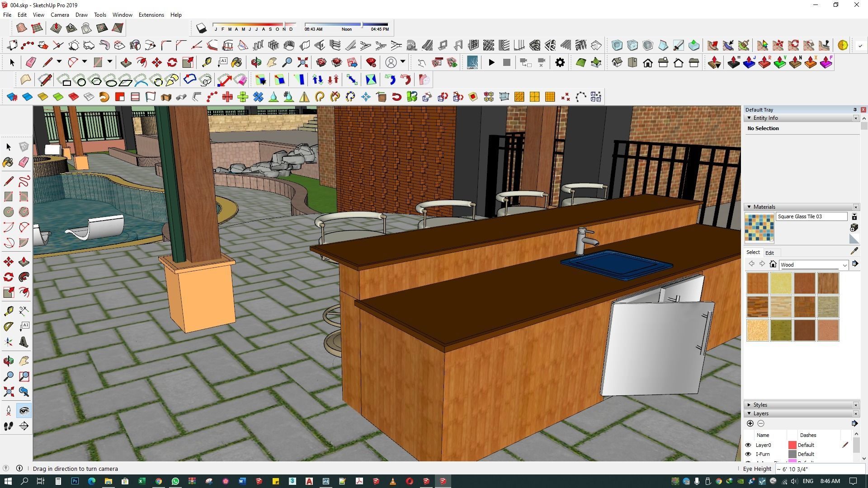Switch to the Edit tab in Materials
Image resolution: width=868 pixels, height=488 pixels.
769,253
